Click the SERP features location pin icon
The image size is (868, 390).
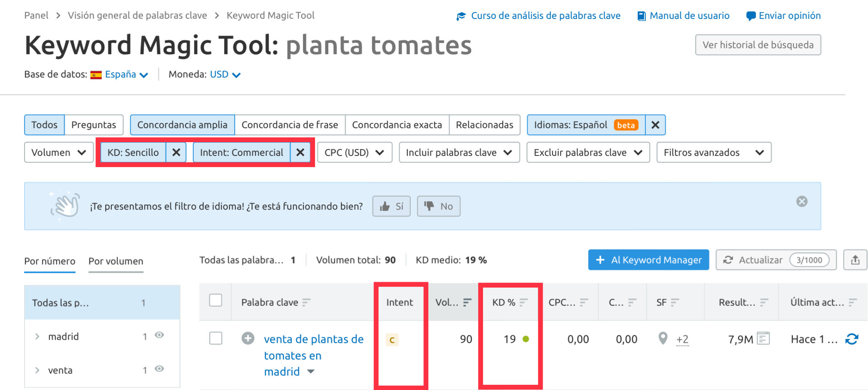(x=663, y=338)
